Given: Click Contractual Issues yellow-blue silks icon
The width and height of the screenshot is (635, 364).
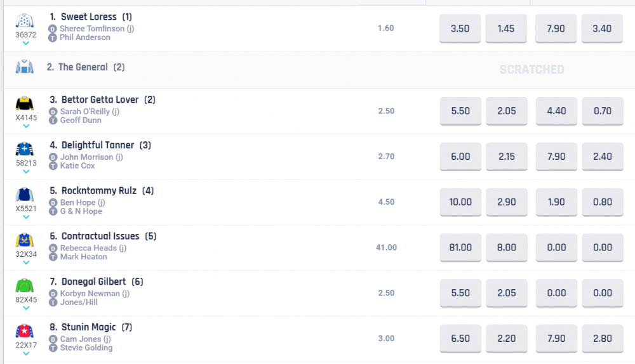Looking at the screenshot, I should pos(24,241).
